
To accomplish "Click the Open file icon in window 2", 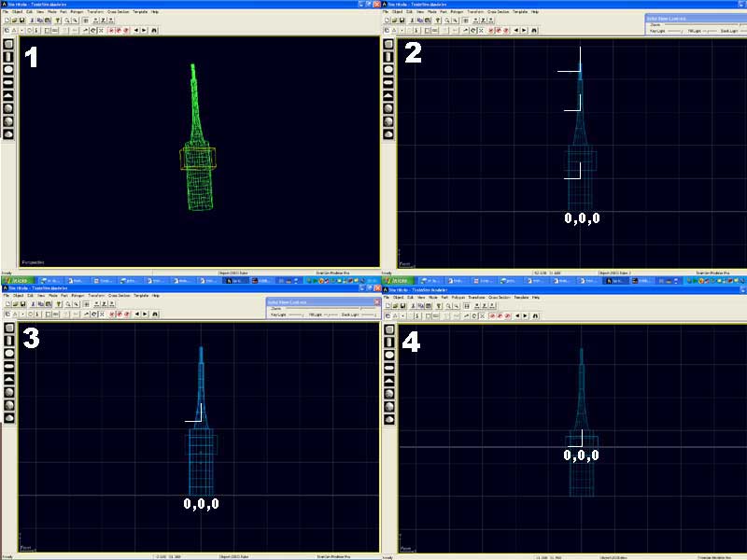I will (x=391, y=20).
